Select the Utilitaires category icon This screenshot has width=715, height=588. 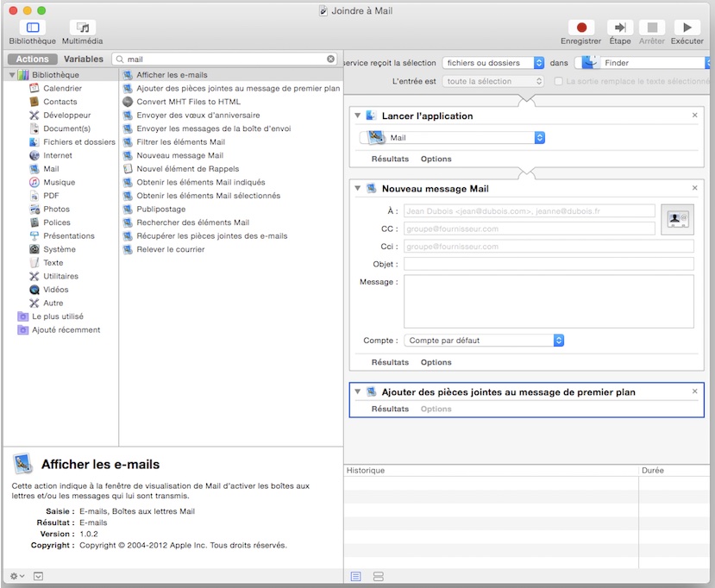click(34, 276)
